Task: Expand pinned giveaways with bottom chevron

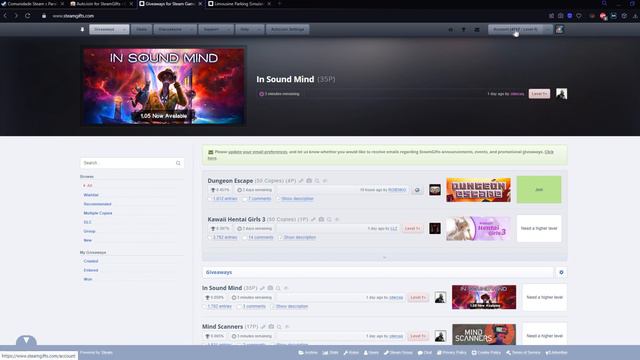Action: click(x=384, y=258)
